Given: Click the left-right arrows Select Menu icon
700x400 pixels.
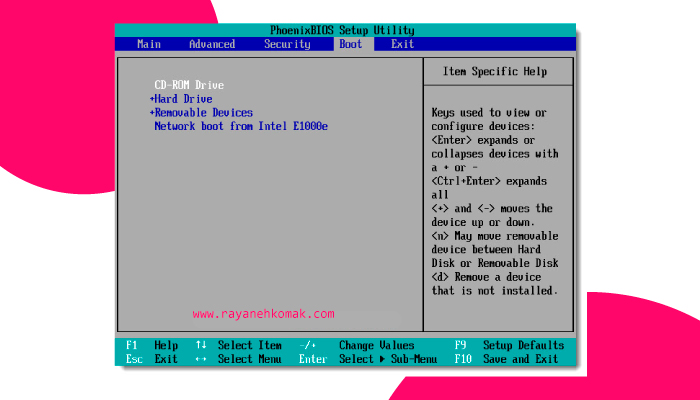Looking at the screenshot, I should pyautogui.click(x=201, y=359).
